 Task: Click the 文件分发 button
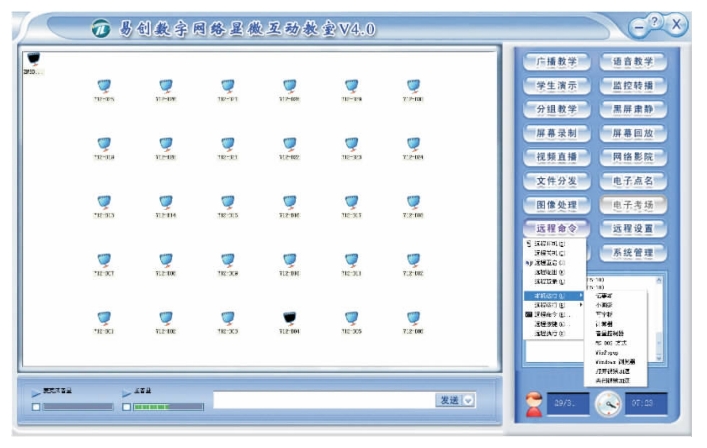(557, 180)
